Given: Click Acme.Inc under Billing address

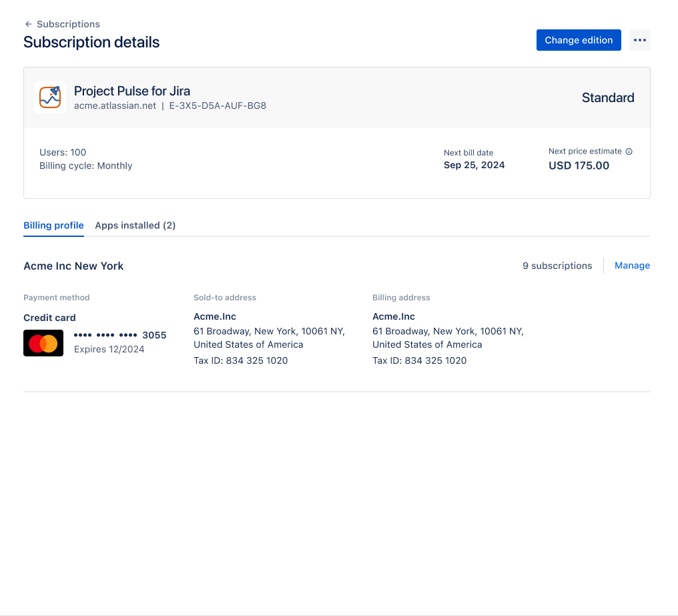Looking at the screenshot, I should (x=394, y=316).
